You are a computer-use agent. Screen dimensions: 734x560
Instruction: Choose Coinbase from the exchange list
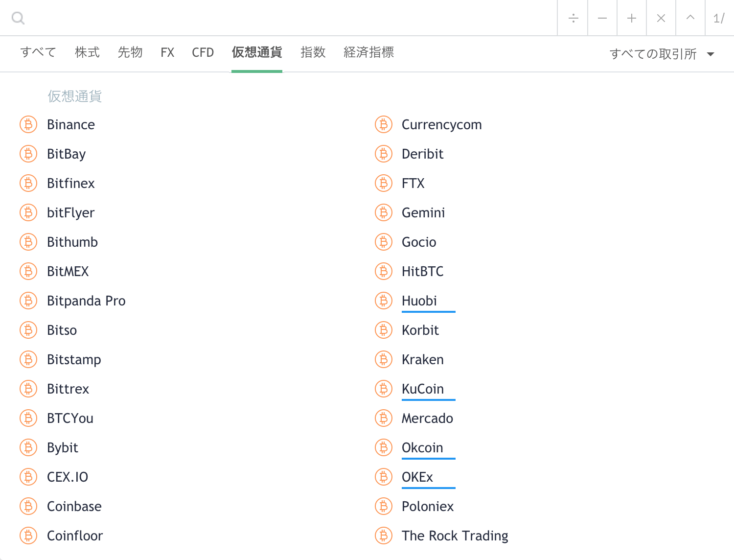pos(74,507)
